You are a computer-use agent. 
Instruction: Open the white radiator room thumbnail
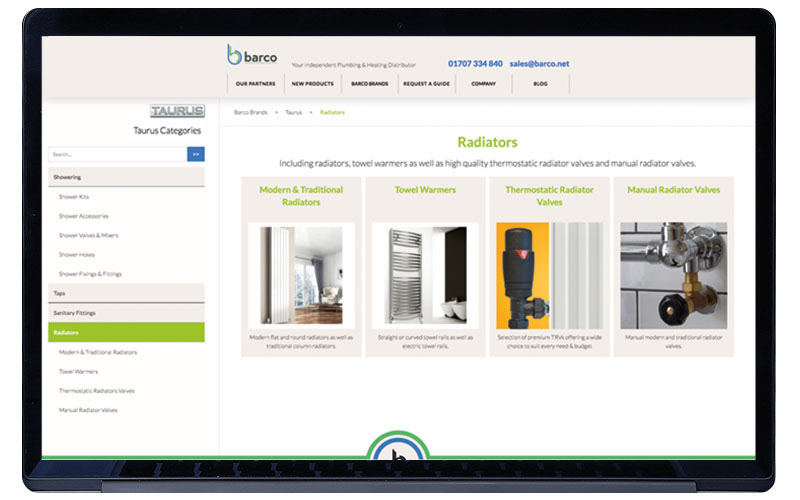click(x=301, y=276)
